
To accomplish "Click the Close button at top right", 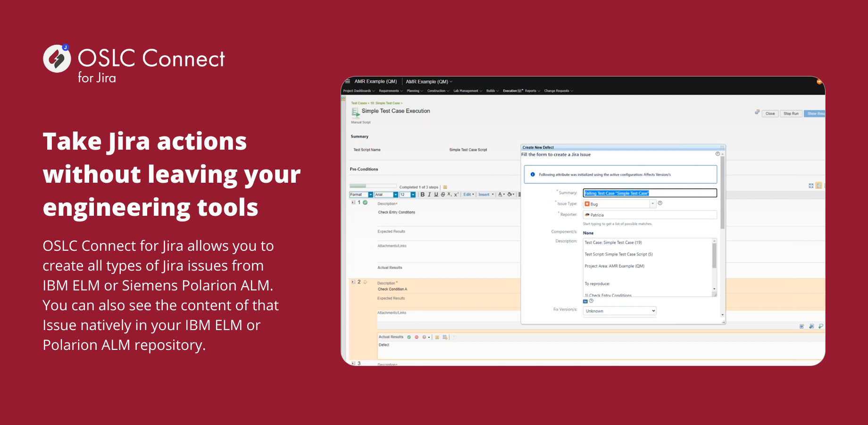I will click(770, 113).
